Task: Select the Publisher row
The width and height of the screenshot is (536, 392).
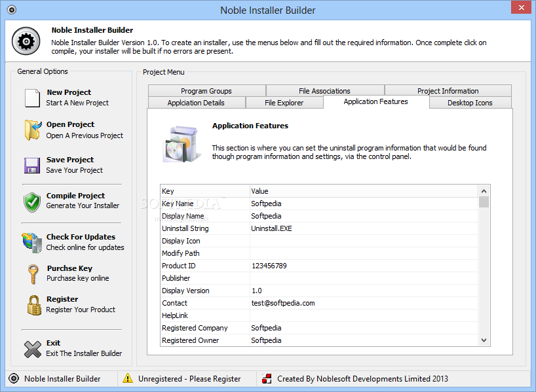Action: pos(319,278)
